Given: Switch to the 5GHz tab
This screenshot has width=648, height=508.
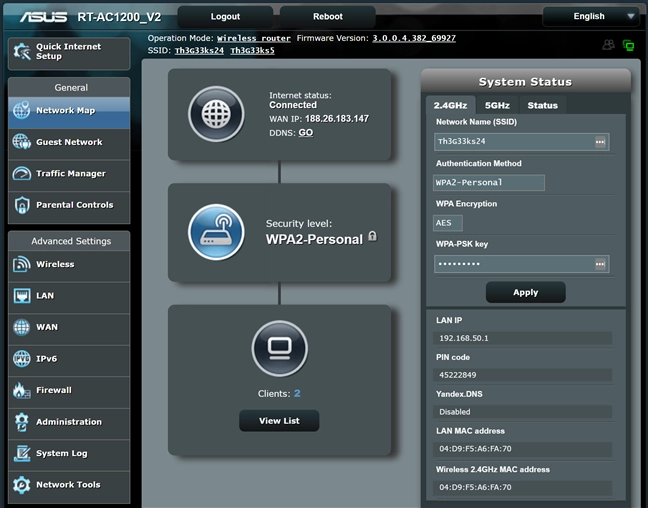Looking at the screenshot, I should tap(497, 105).
